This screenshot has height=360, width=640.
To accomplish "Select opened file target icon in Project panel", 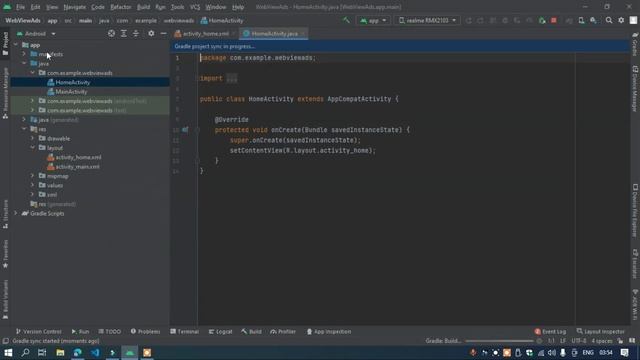I will [x=111, y=33].
